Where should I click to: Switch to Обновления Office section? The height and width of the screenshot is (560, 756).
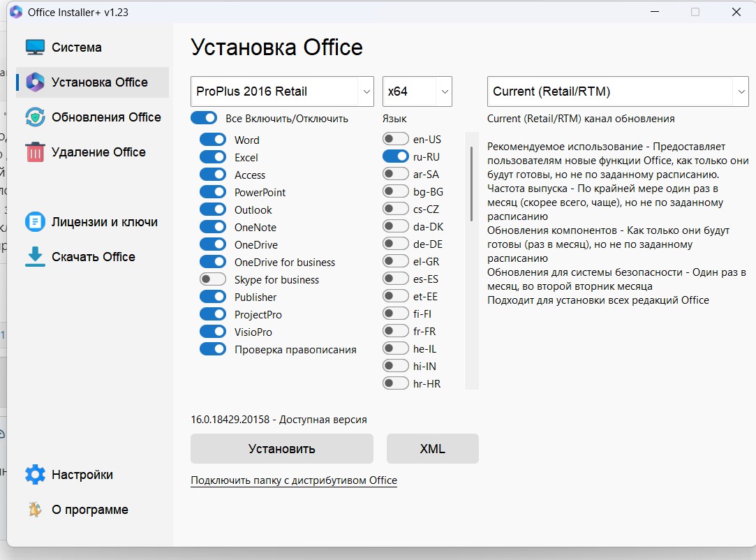click(92, 117)
